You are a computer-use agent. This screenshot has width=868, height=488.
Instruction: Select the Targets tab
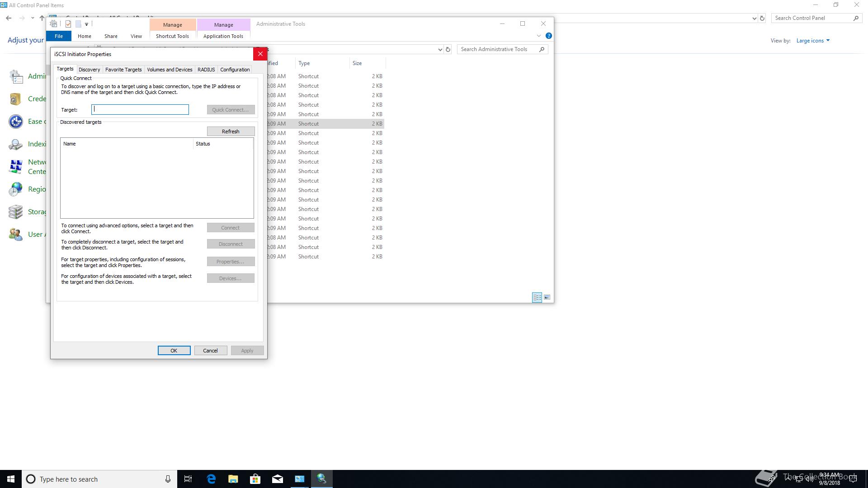65,69
